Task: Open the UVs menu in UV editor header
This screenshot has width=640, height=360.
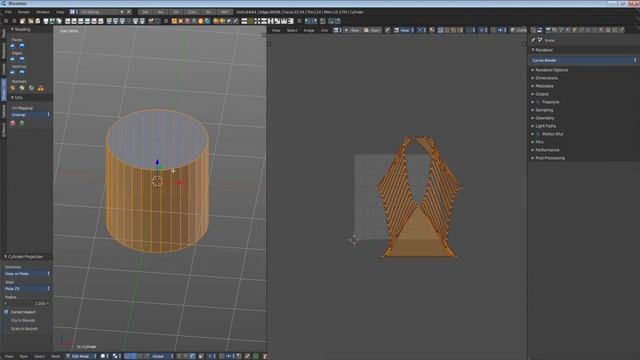Action: [324, 30]
